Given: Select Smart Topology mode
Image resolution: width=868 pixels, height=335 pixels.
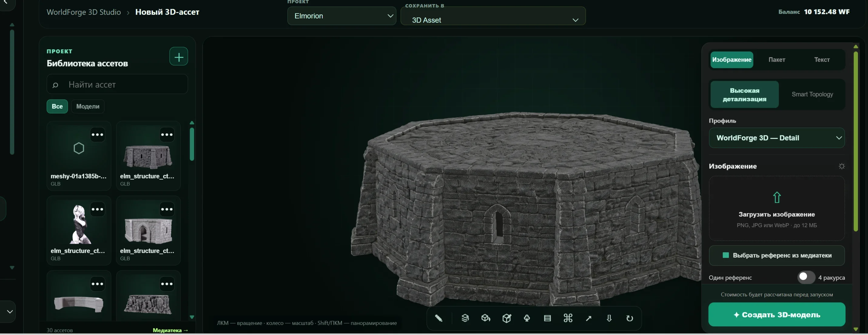Looking at the screenshot, I should click(x=812, y=94).
